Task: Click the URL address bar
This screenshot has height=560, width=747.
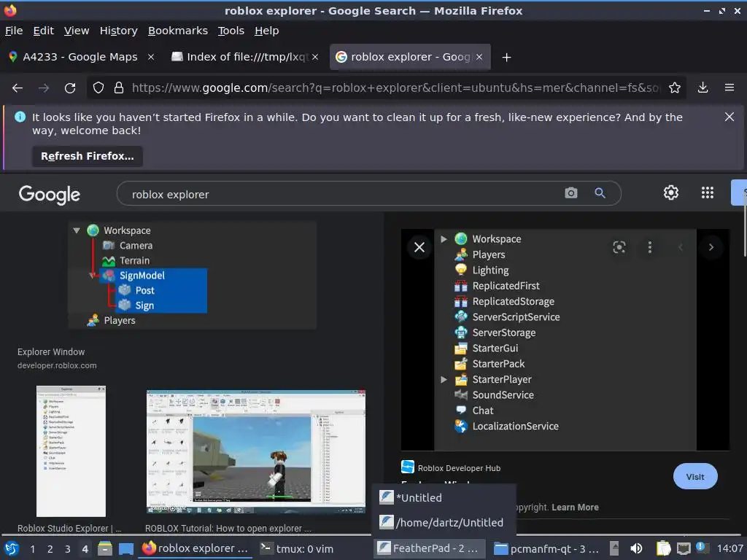Action: click(395, 87)
